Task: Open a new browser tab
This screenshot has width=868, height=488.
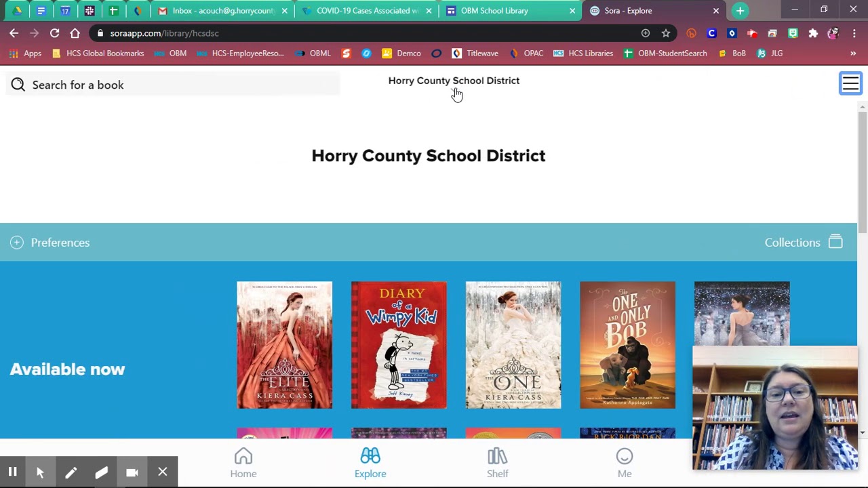Action: coord(740,11)
